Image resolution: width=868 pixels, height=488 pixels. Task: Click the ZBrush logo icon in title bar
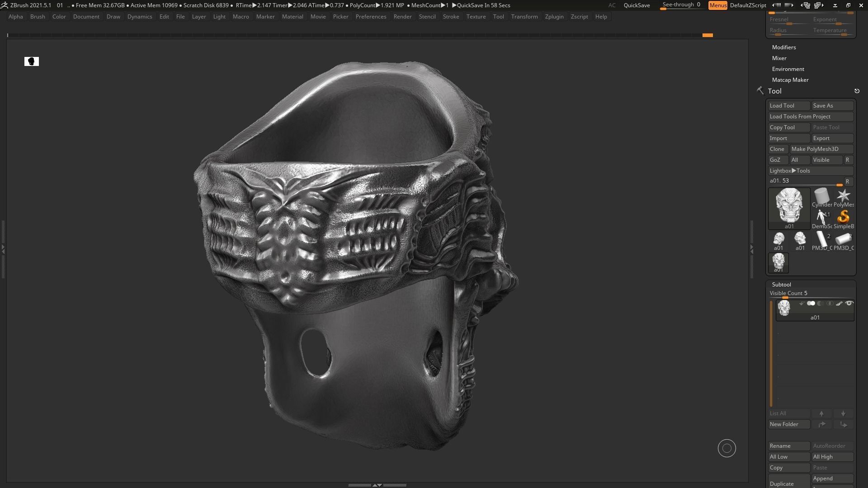[4, 5]
